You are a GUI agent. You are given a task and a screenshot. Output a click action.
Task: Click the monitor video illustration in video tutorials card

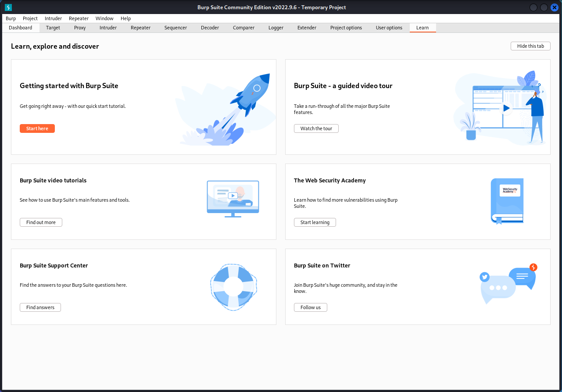pos(233,199)
